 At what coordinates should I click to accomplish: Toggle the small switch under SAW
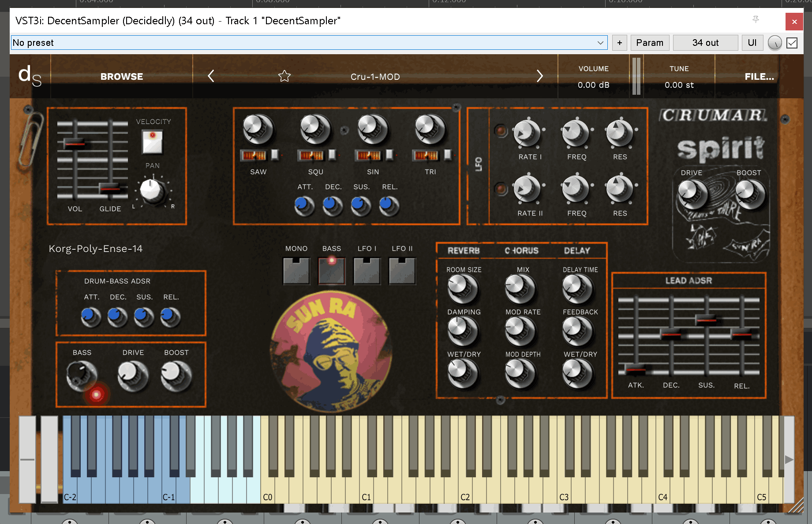pos(275,155)
